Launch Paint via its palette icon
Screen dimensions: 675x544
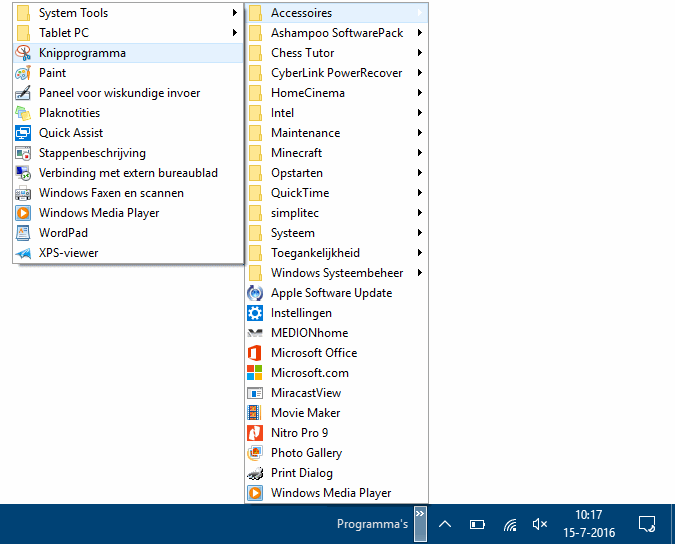pyautogui.click(x=23, y=73)
